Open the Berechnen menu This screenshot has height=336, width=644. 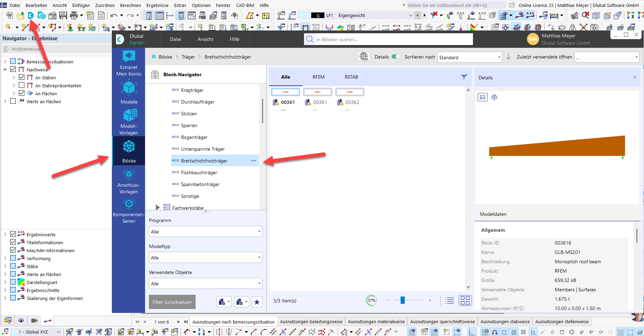[130, 5]
